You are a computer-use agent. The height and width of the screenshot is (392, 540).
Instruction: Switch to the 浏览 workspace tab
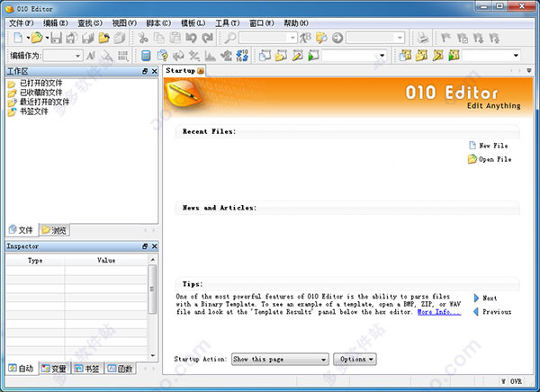[x=54, y=230]
